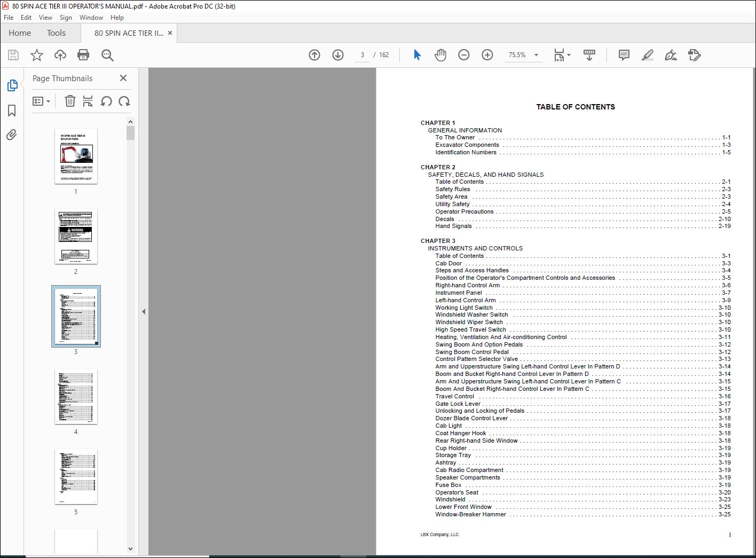The height and width of the screenshot is (558, 756).
Task: Select page 5 thumbnail
Action: (x=76, y=477)
